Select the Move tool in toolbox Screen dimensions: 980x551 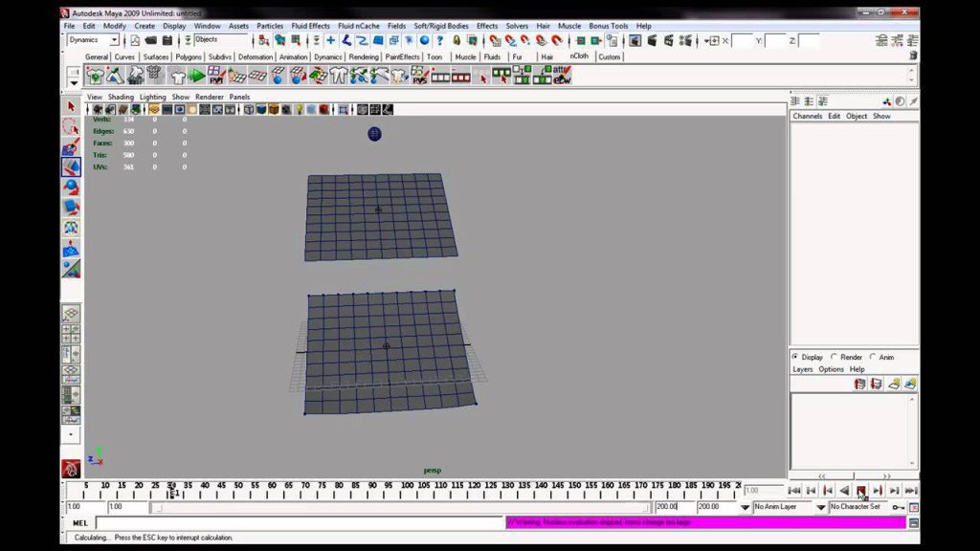click(71, 166)
